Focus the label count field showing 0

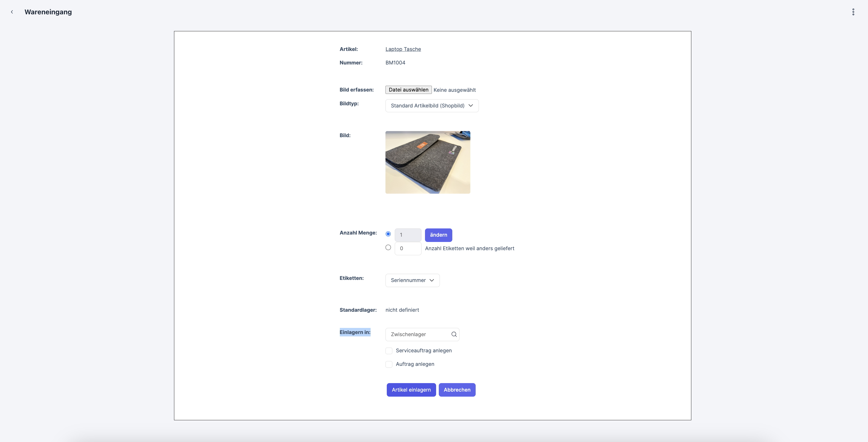pos(408,248)
